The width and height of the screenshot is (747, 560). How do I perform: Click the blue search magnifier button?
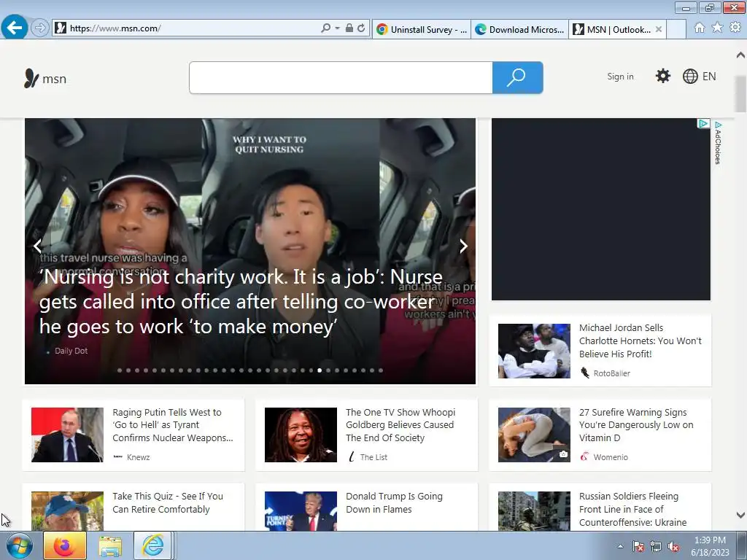point(517,77)
